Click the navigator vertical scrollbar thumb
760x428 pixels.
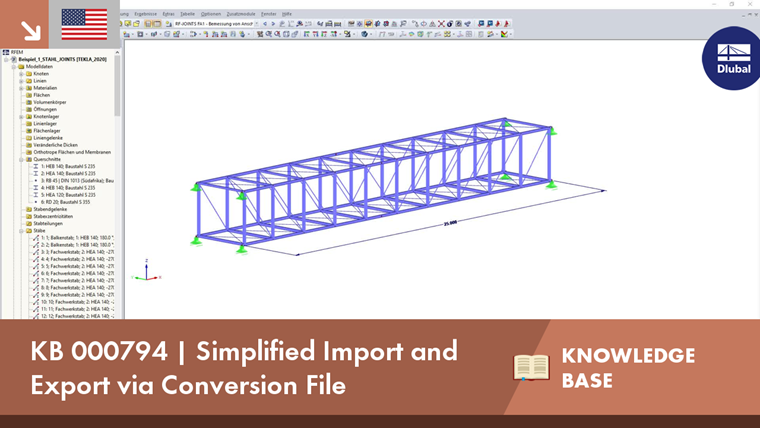click(117, 86)
